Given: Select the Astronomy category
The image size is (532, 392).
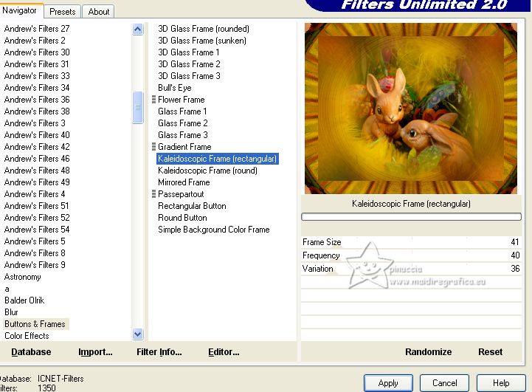Looking at the screenshot, I should pos(23,277).
